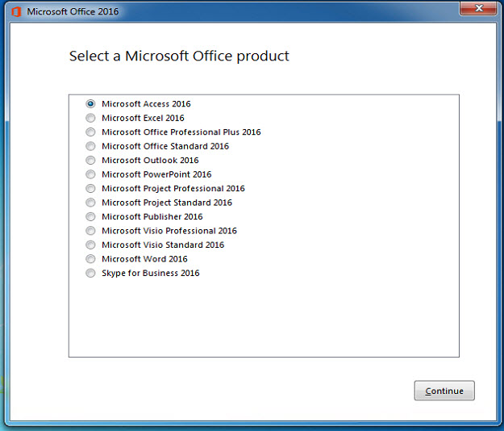Pick the Microsoft PowerPoint 2016 radio button

pyautogui.click(x=90, y=174)
